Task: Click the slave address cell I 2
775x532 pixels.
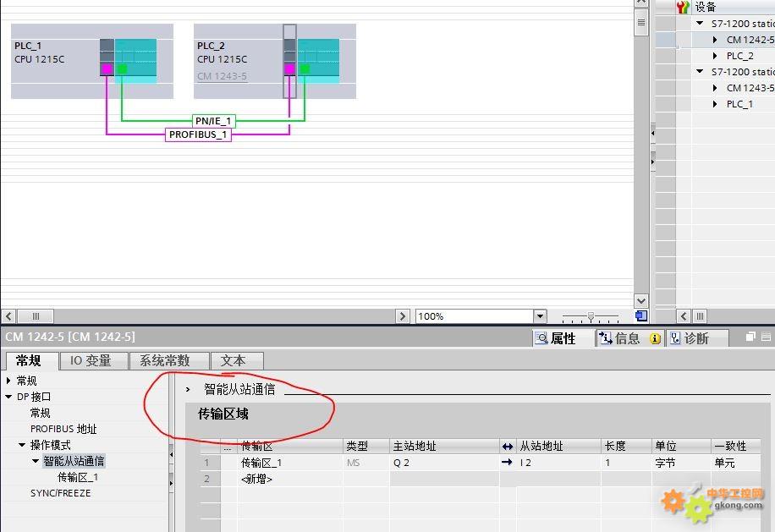Action: click(x=558, y=463)
